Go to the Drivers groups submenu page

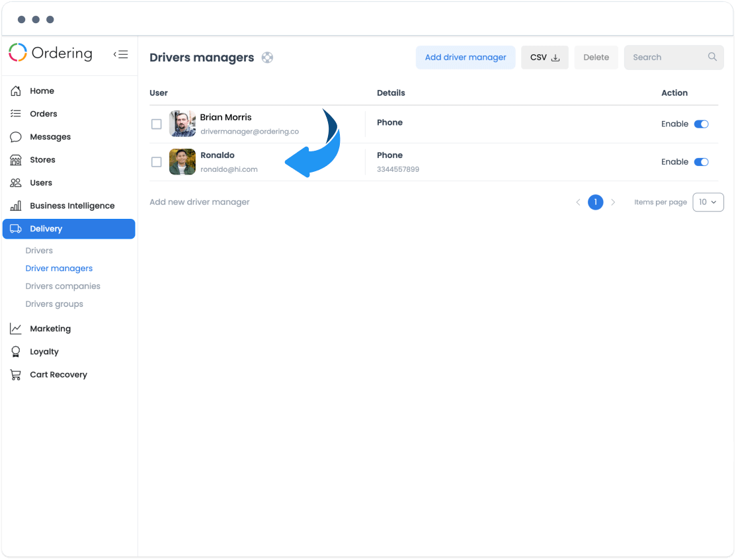(54, 304)
